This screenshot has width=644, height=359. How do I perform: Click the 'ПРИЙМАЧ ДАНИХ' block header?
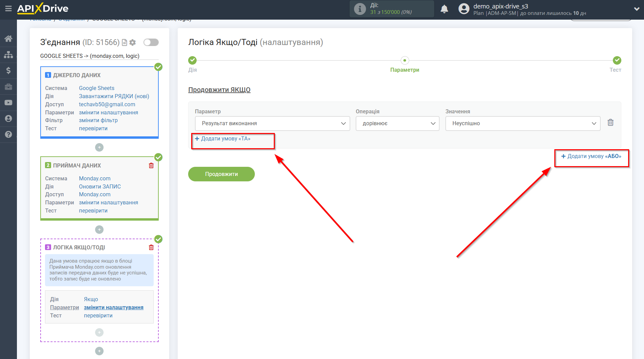point(77,165)
